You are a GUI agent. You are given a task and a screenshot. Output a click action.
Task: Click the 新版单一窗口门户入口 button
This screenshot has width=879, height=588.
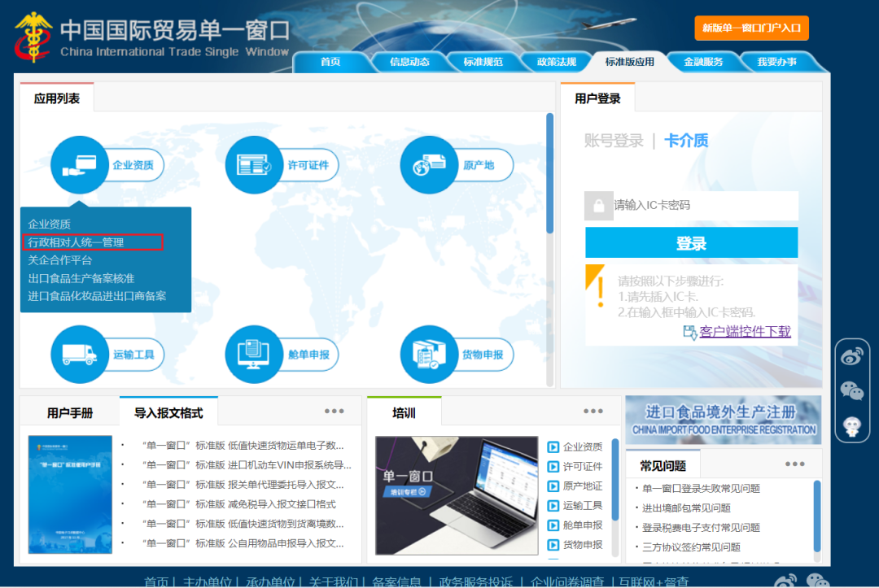point(751,28)
